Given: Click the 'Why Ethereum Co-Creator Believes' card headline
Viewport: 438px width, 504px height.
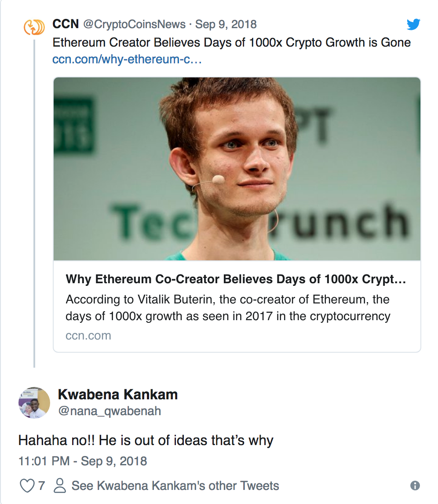Looking at the screenshot, I should click(235, 279).
